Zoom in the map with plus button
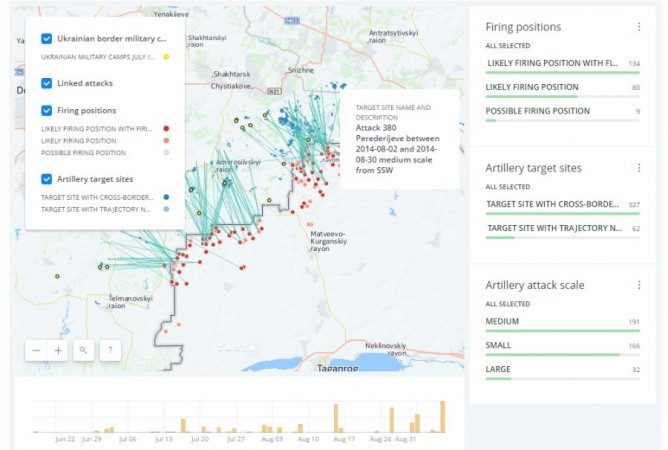 59,350
